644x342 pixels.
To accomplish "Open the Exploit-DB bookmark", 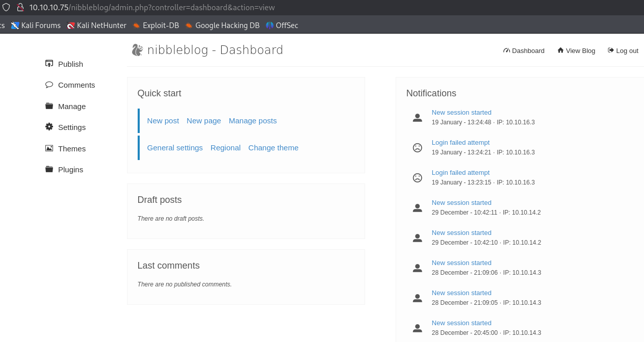I will click(156, 25).
